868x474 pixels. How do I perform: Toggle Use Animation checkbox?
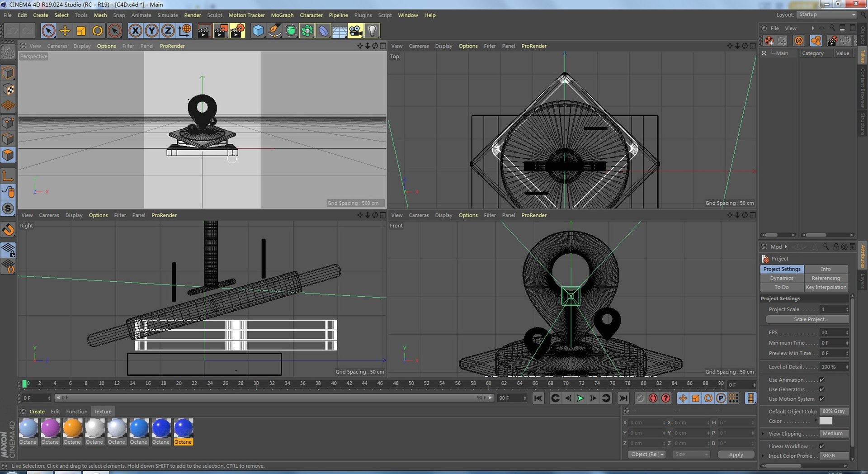[x=822, y=380]
